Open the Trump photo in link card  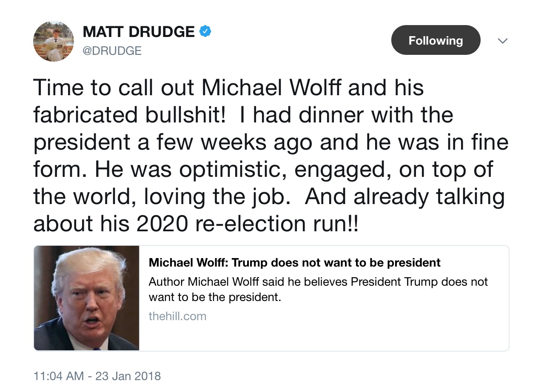click(86, 298)
